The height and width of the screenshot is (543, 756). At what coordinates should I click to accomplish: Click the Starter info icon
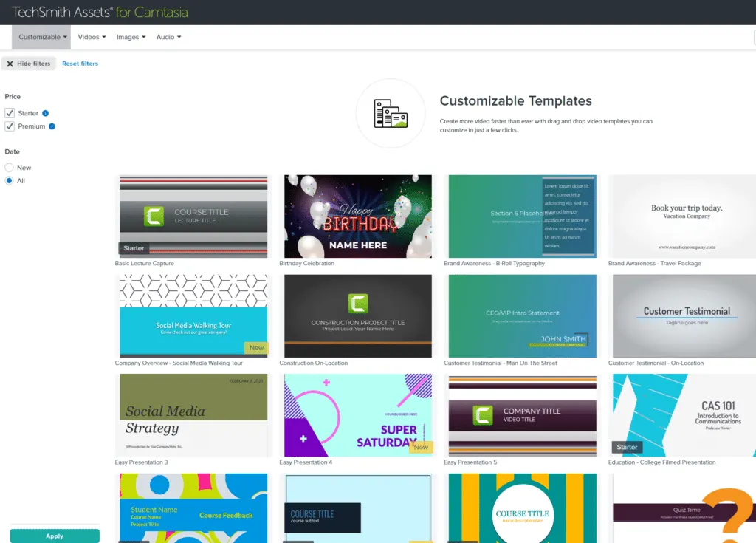(x=45, y=113)
